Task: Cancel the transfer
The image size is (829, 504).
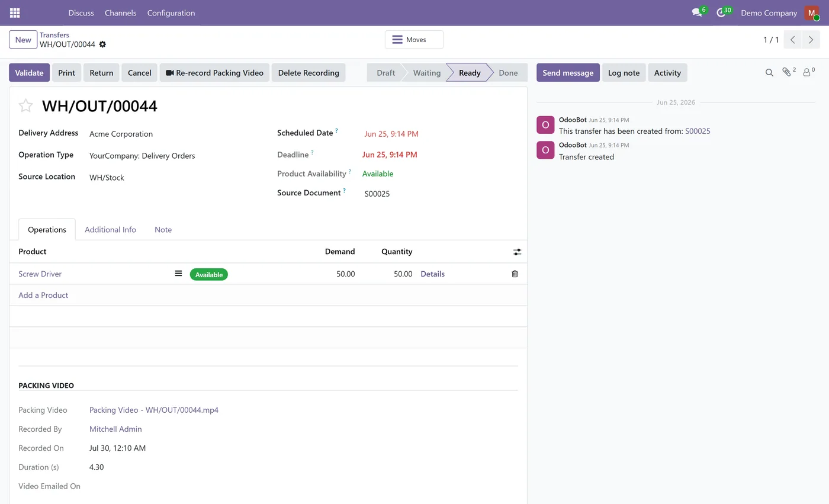Action: 139,73
